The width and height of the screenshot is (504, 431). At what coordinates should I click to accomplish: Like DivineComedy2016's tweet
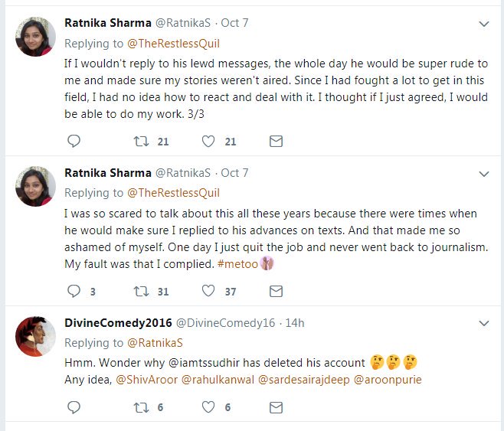click(208, 408)
